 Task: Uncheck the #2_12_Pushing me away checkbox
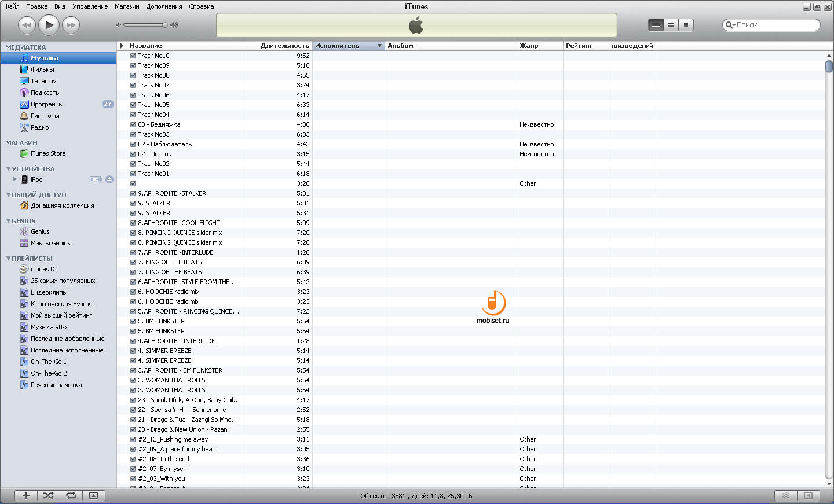coord(133,440)
